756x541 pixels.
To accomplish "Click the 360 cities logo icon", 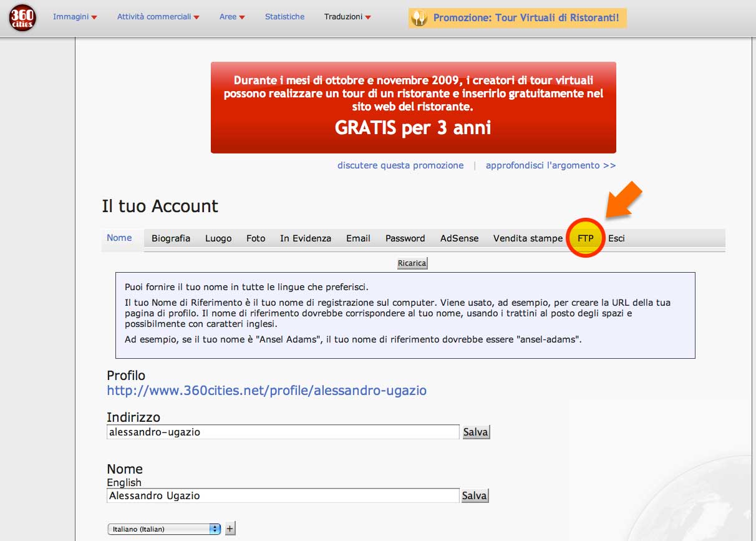I will coord(22,17).
